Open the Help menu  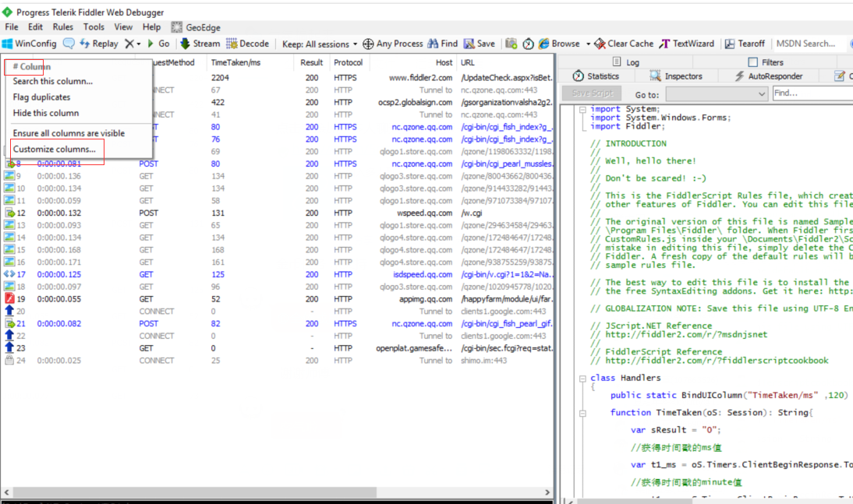coord(151,27)
